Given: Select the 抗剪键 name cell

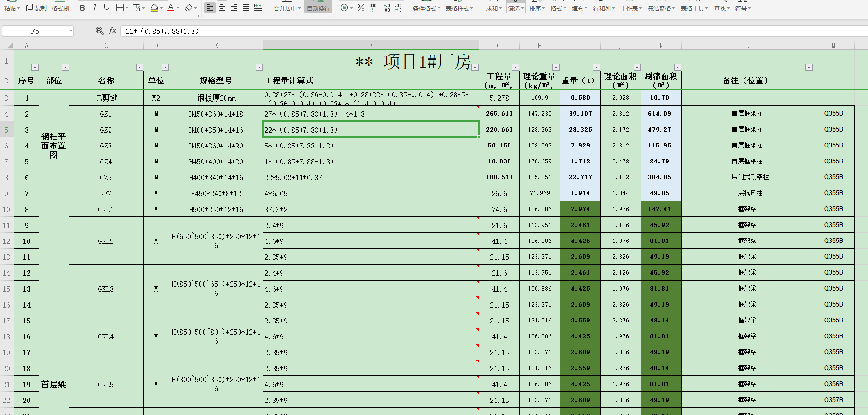Looking at the screenshot, I should (106, 98).
